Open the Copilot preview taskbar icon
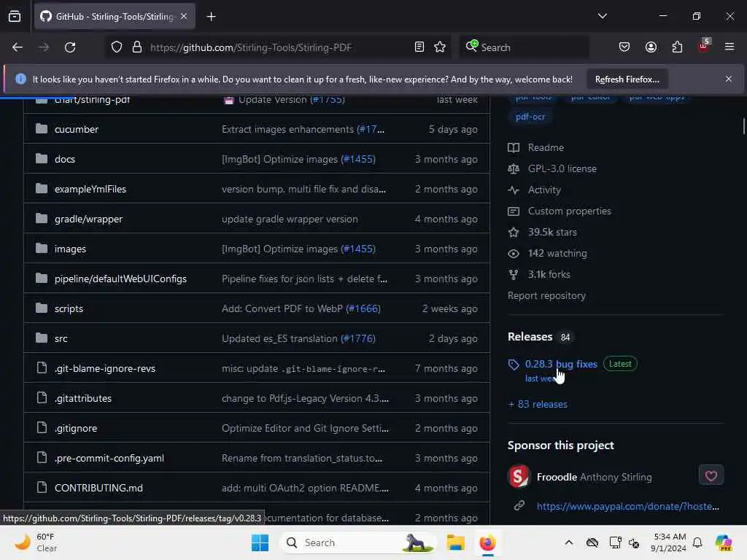 [723, 542]
